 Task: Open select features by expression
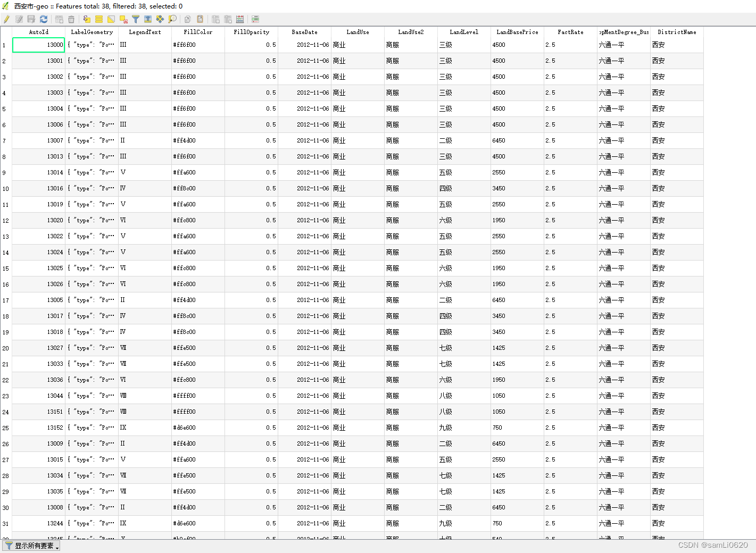coord(87,19)
